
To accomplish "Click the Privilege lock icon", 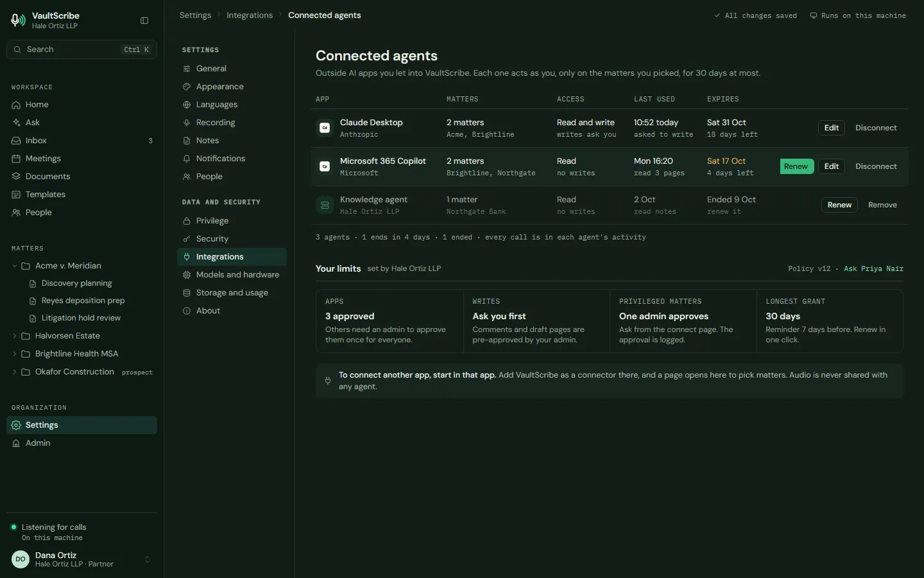I will 187,221.
